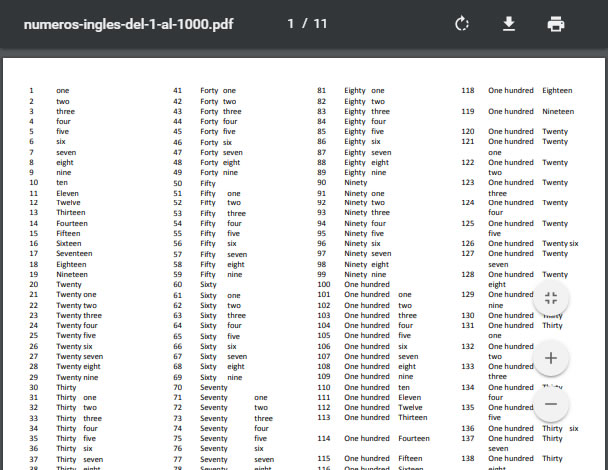The height and width of the screenshot is (470, 608).
Task: Click 'Seventy' in row 70
Action: (214, 387)
